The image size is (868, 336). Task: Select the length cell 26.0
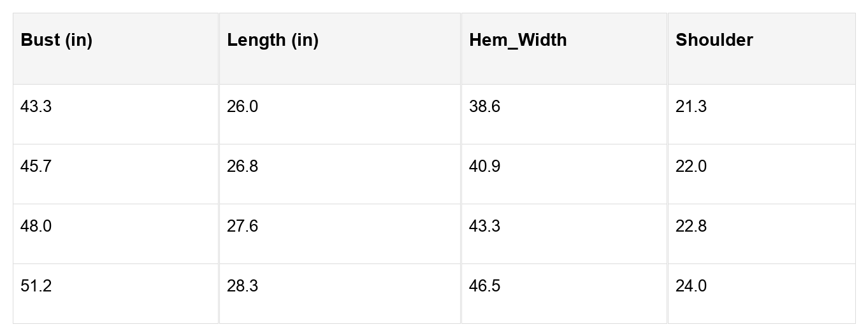(340, 115)
